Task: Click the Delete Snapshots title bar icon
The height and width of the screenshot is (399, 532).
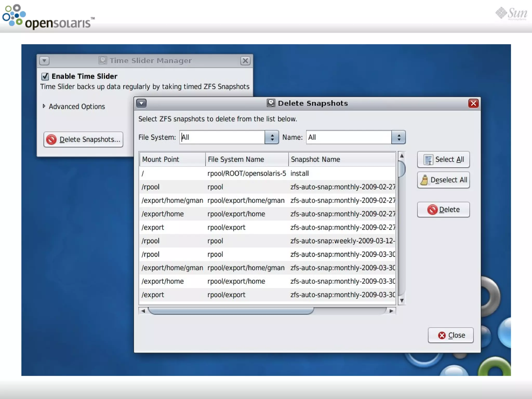Action: point(271,103)
